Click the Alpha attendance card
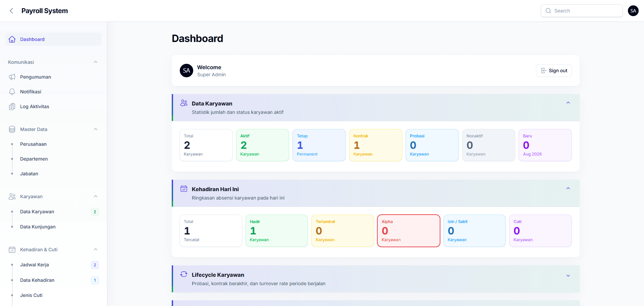644x306 pixels. click(409, 231)
